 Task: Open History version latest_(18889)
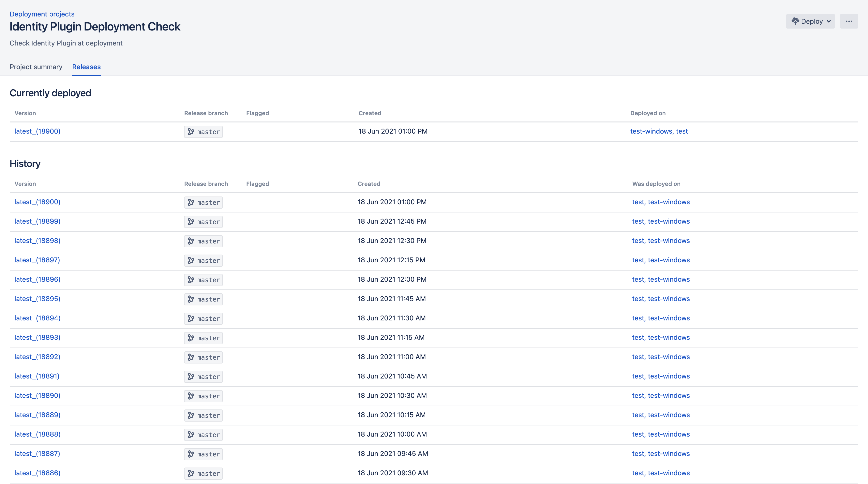[37, 415]
